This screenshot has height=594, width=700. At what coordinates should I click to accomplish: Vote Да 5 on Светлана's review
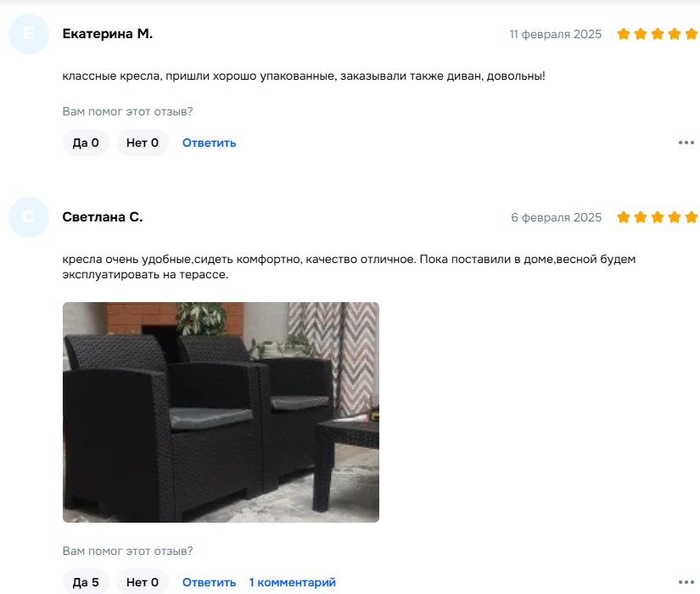[x=86, y=582]
